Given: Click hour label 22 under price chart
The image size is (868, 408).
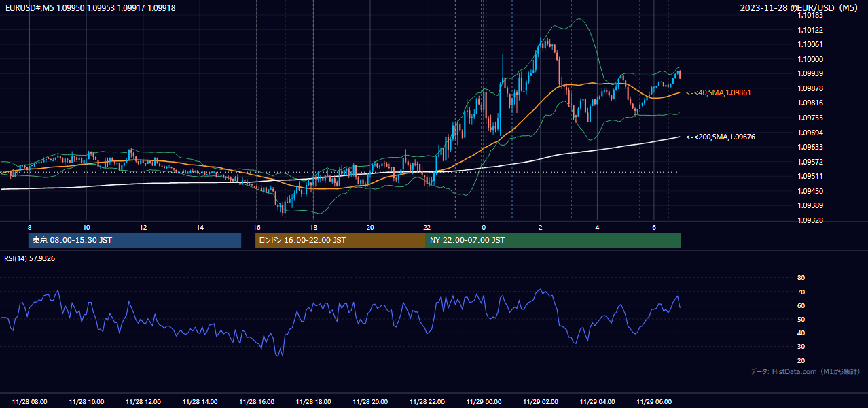Looking at the screenshot, I should click(427, 227).
